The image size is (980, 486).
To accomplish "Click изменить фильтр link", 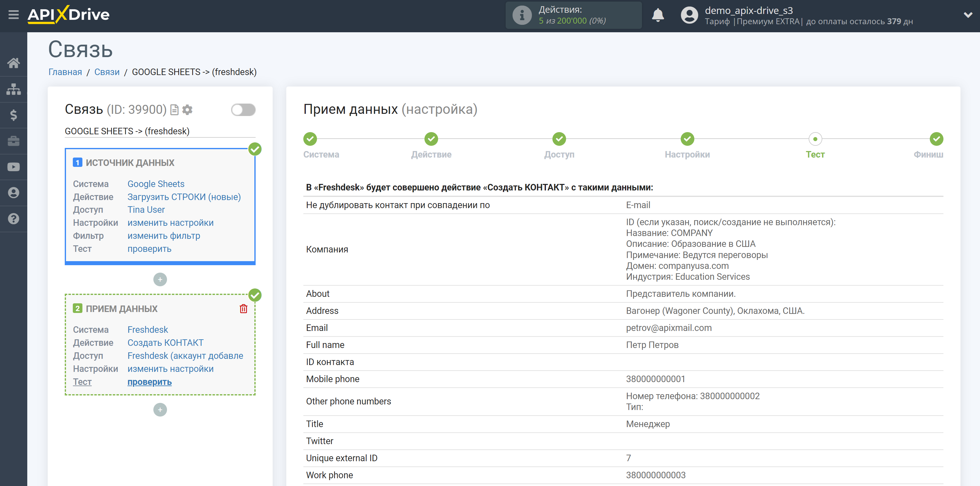I will point(164,236).
